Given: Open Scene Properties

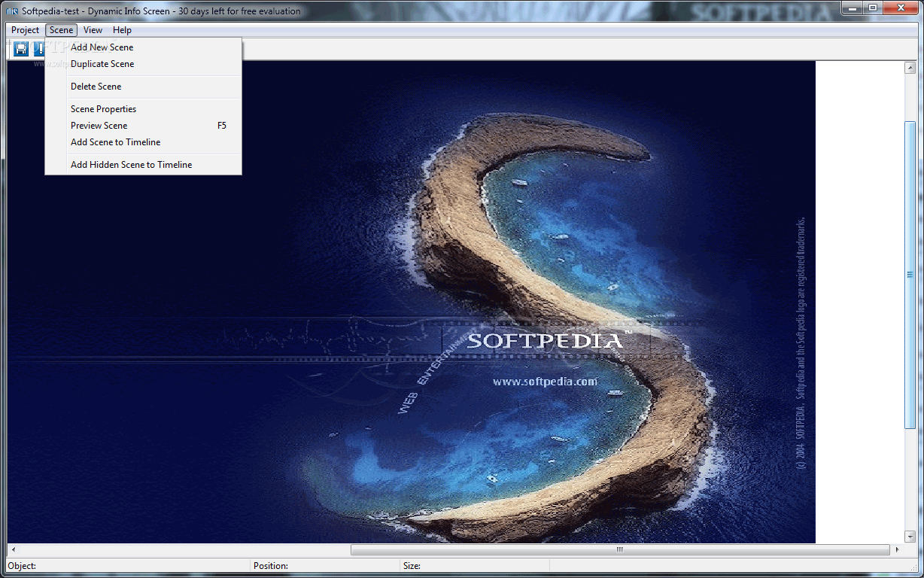Looking at the screenshot, I should tap(143, 109).
